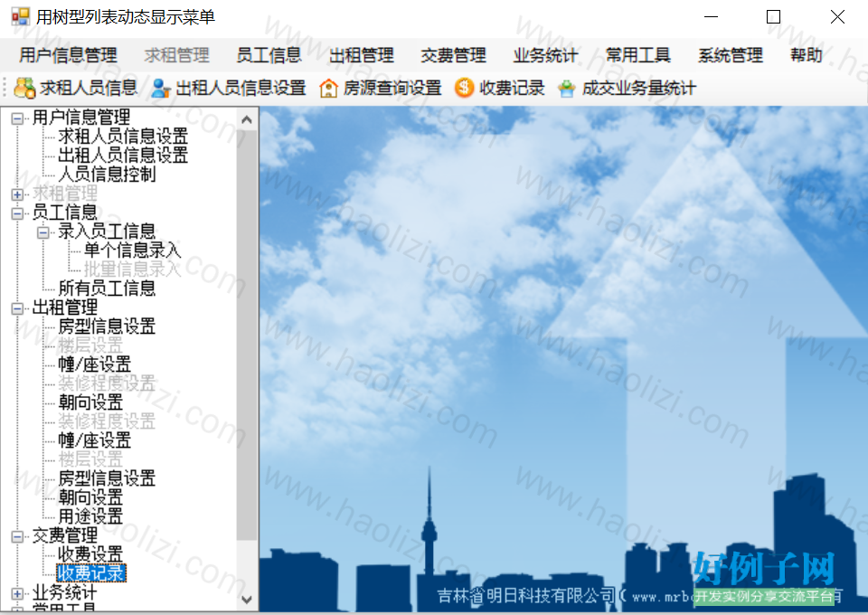The width and height of the screenshot is (868, 615).
Task: Click 收费记录 toolbar button label
Action: click(x=512, y=88)
